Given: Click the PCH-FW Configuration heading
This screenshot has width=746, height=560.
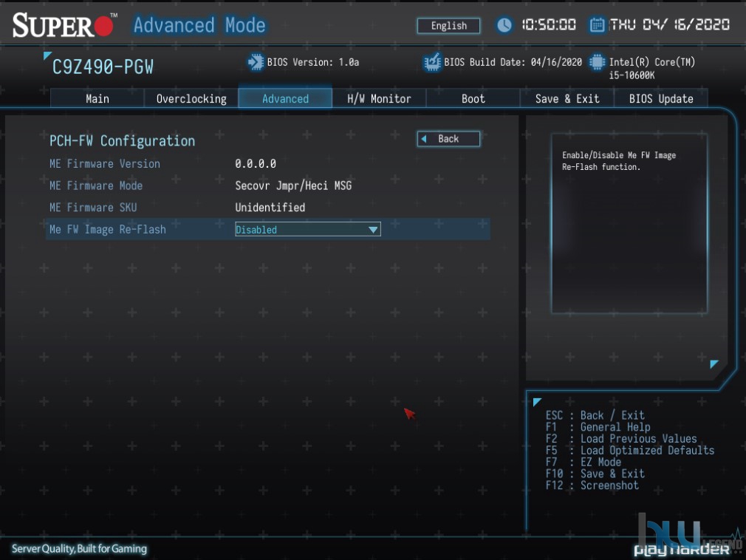Looking at the screenshot, I should pos(123,141).
